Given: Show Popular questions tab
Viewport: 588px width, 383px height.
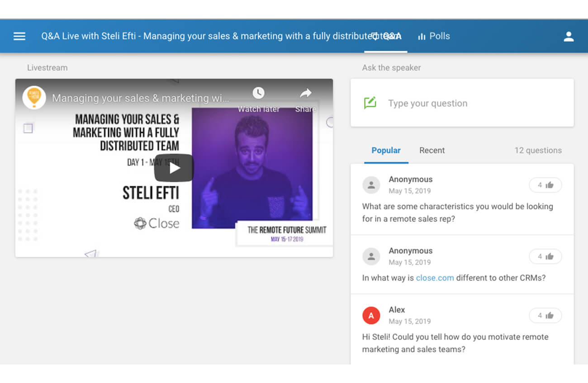Looking at the screenshot, I should coord(386,151).
